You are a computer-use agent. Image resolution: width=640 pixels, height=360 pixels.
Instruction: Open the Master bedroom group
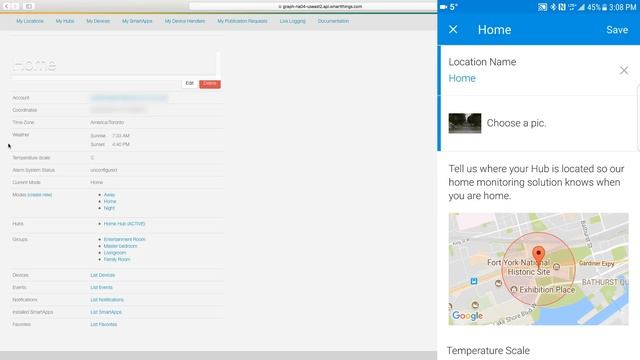coord(120,246)
